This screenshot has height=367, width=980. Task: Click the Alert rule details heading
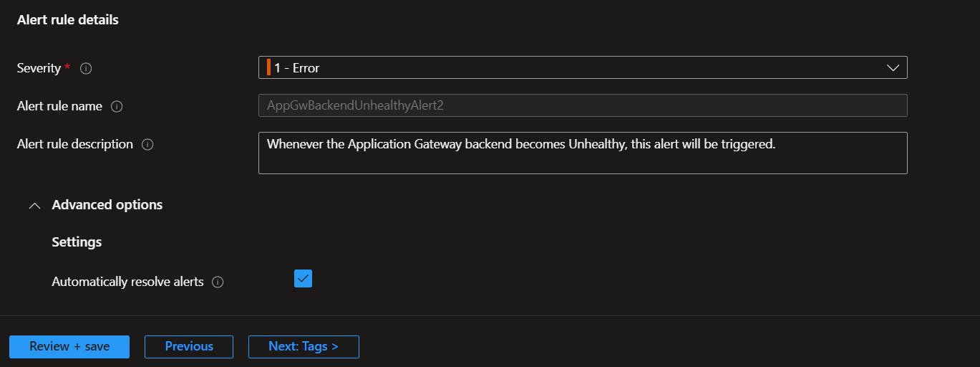(x=68, y=20)
